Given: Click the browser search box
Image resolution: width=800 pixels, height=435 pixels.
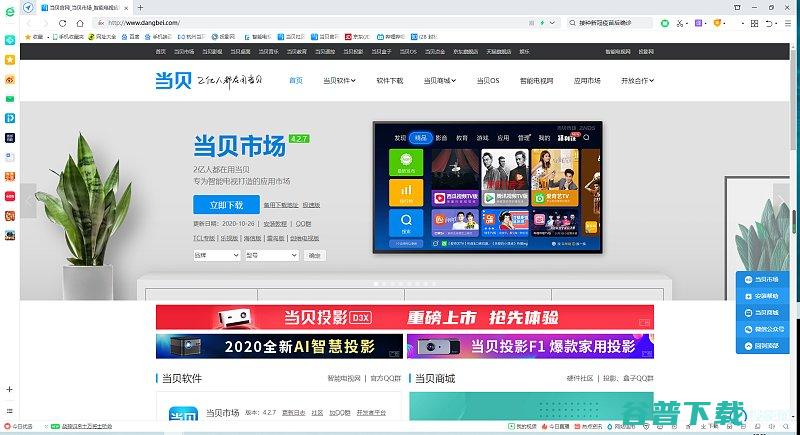Looking at the screenshot, I should 610,23.
